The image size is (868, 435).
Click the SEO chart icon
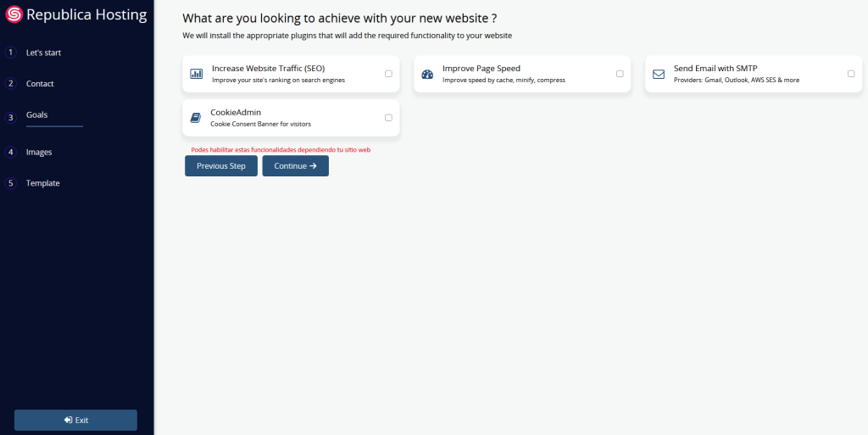(x=197, y=74)
